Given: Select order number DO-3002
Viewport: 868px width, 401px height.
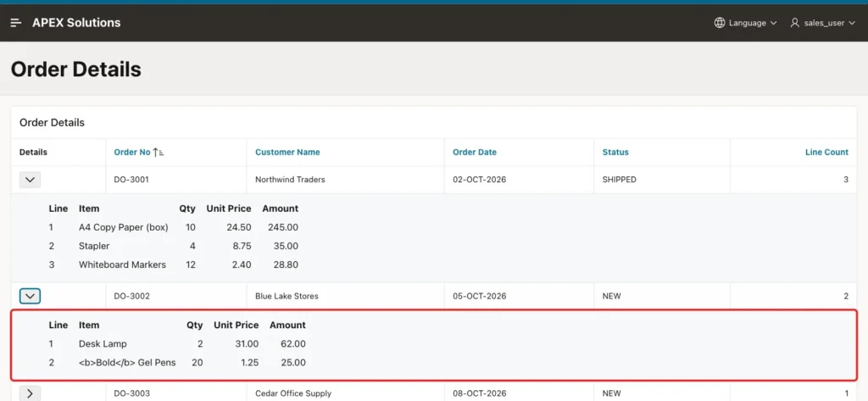Looking at the screenshot, I should click(131, 297).
